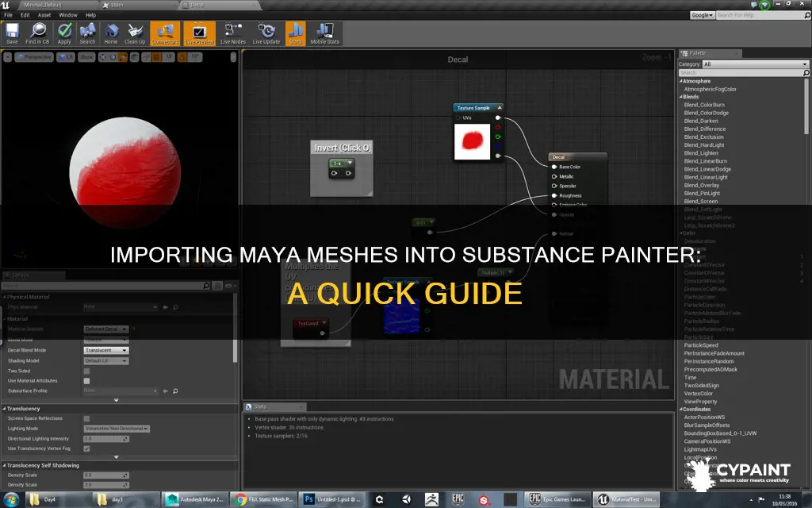Click the ZBrush icon in the taskbar
Viewport: 812px width, 508px height.
click(x=431, y=500)
